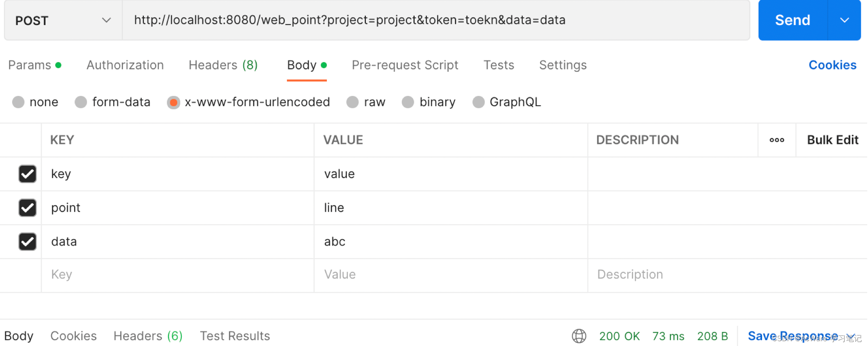The image size is (868, 346).
Task: Open response Test Results tab
Action: point(235,336)
